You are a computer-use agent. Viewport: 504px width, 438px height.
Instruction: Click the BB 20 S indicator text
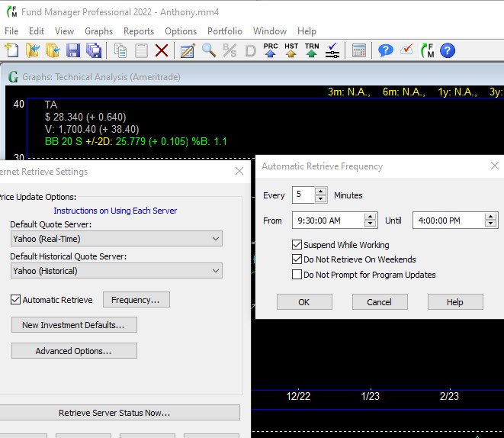click(x=136, y=141)
